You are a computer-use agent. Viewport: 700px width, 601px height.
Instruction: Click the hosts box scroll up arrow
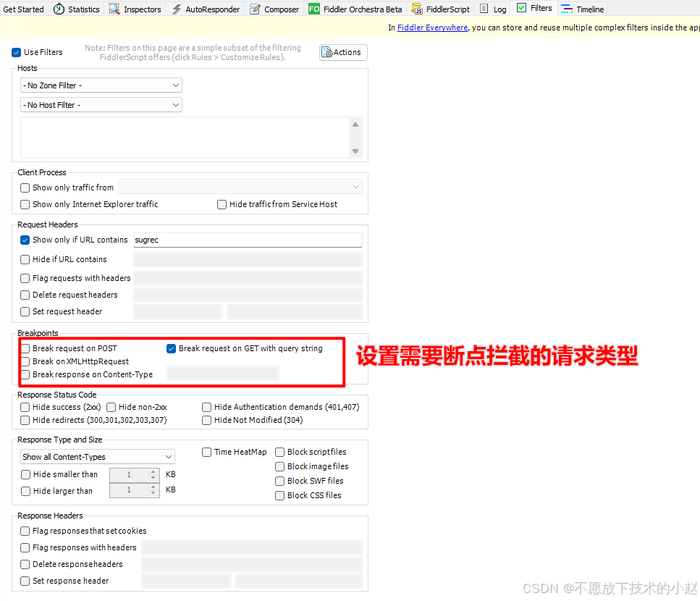click(355, 125)
